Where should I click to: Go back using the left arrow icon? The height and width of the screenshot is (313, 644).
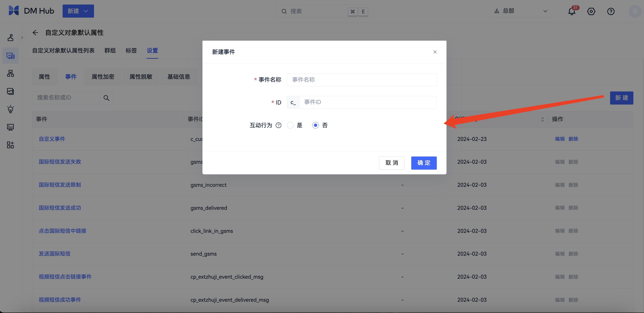(x=35, y=33)
